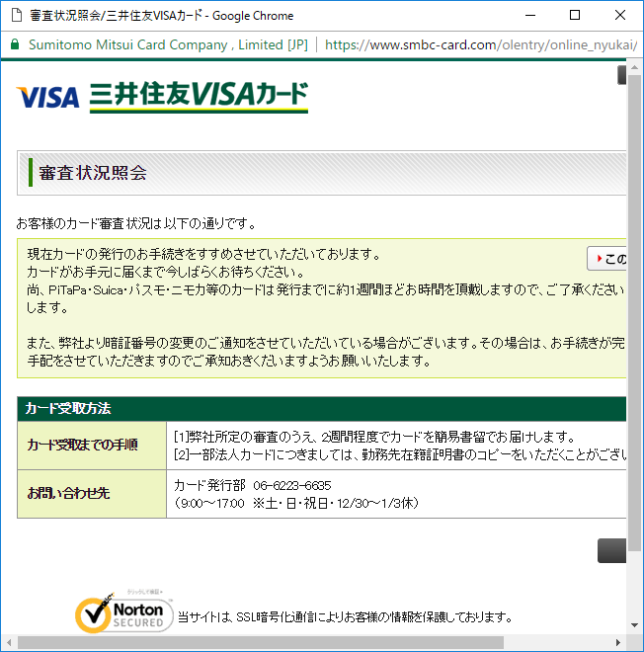
Task: Click the page document icon in title bar
Action: click(x=16, y=16)
